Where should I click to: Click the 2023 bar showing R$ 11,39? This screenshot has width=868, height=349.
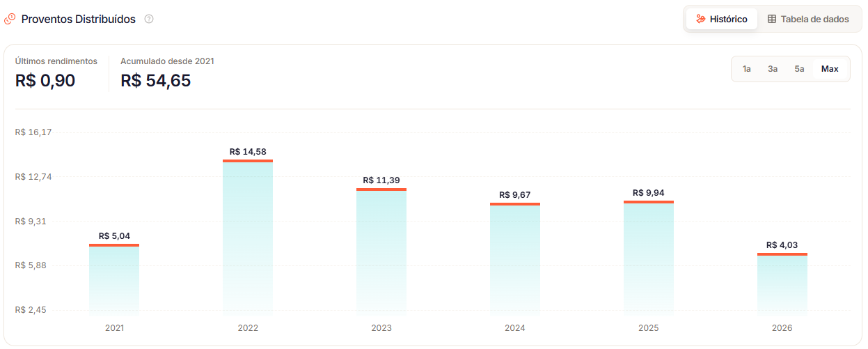point(381,251)
